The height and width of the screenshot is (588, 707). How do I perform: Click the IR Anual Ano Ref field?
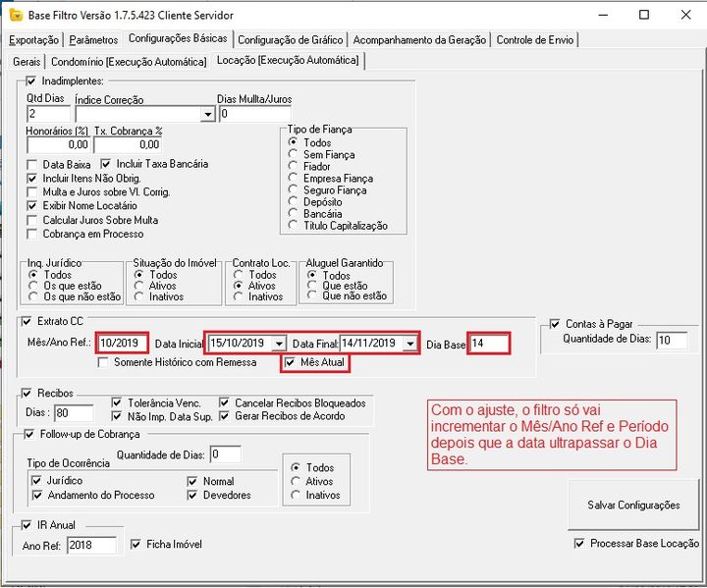[x=90, y=545]
